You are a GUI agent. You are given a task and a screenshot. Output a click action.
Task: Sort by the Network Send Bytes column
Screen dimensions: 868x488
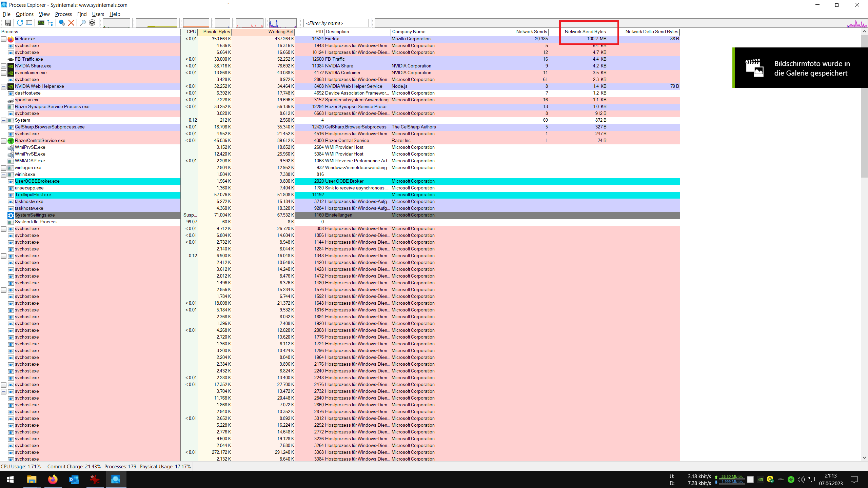(585, 32)
